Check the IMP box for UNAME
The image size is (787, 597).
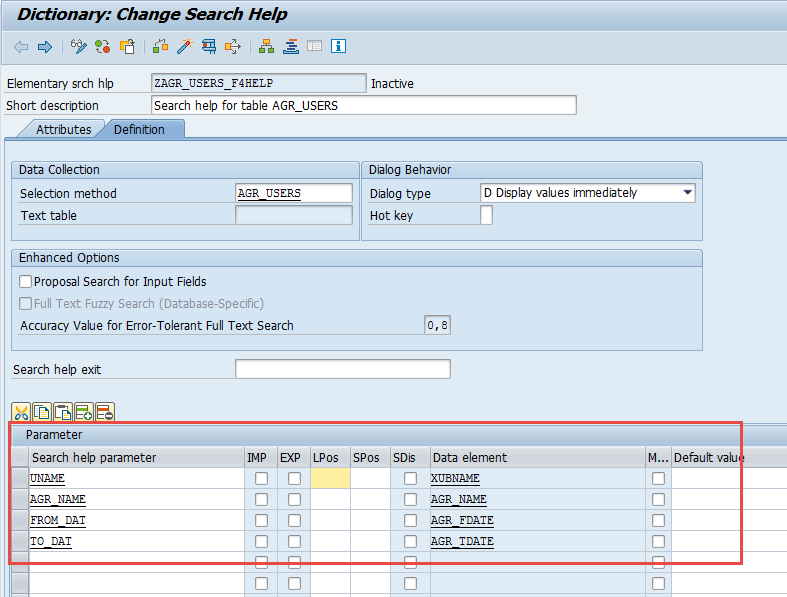[x=261, y=478]
